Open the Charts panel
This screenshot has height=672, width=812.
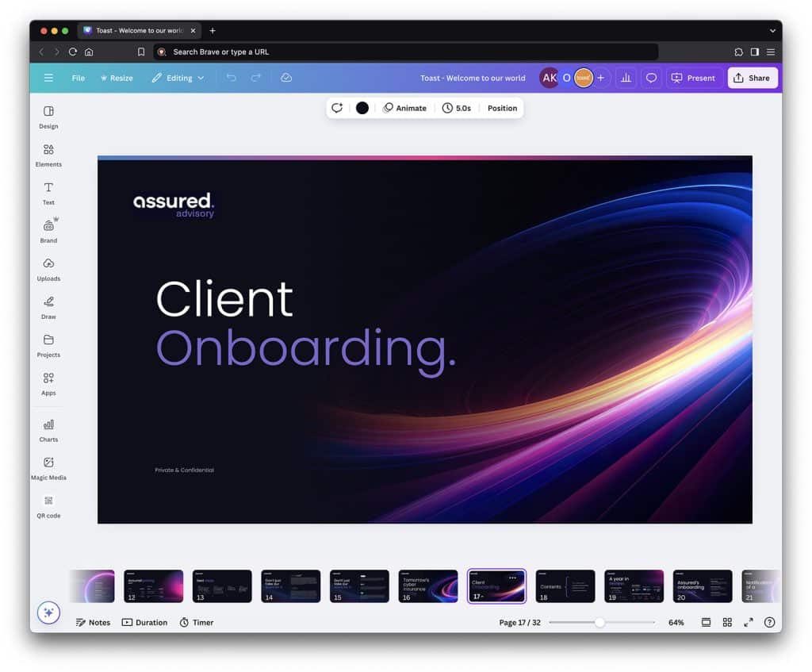[48, 430]
